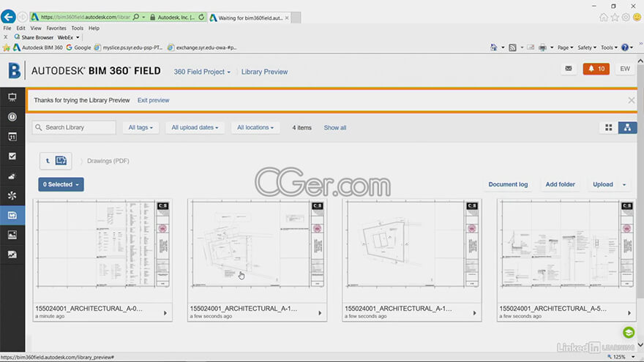Open the Favorites menu
Screen dimensions: 644x362
click(56, 29)
